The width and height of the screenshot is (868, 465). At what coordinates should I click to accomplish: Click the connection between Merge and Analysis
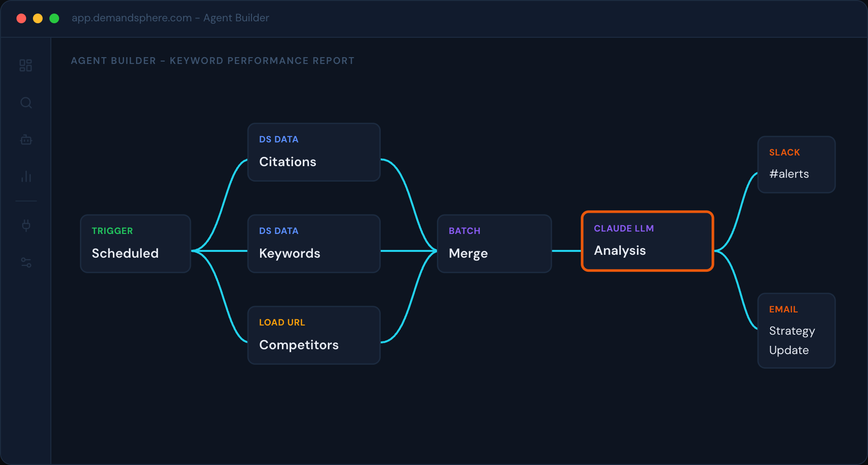tap(567, 251)
